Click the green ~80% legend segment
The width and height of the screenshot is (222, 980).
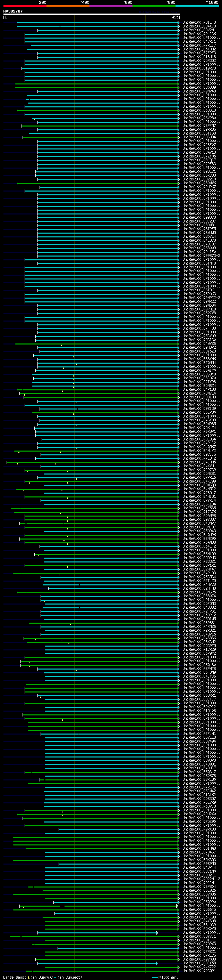click(154, 6)
